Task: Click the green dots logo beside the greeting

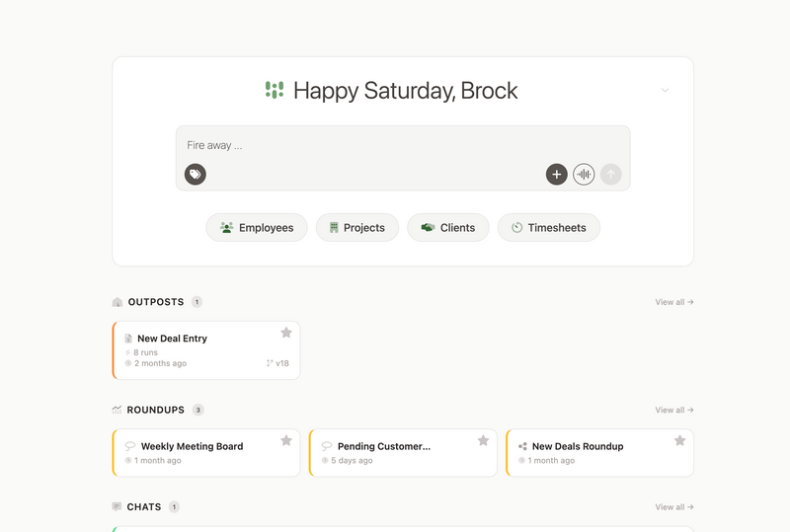Action: (275, 90)
